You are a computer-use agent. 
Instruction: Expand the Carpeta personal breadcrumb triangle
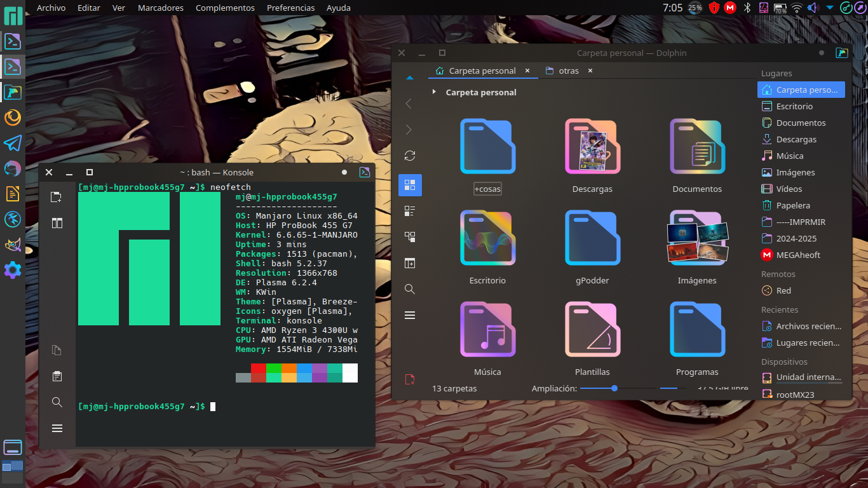(434, 92)
